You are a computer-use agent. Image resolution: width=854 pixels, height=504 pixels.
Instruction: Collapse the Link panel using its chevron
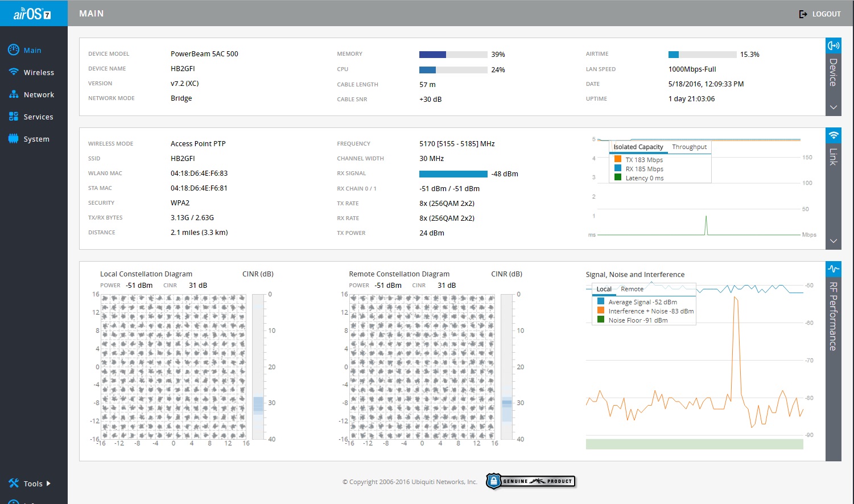[833, 241]
